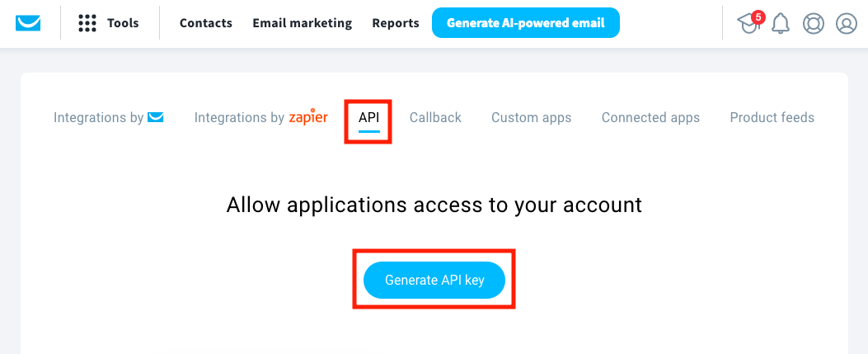
Task: Open the Product feeds tab
Action: tap(772, 117)
